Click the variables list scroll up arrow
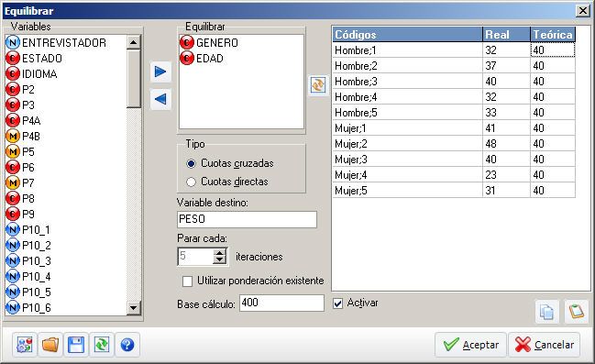 [133, 42]
